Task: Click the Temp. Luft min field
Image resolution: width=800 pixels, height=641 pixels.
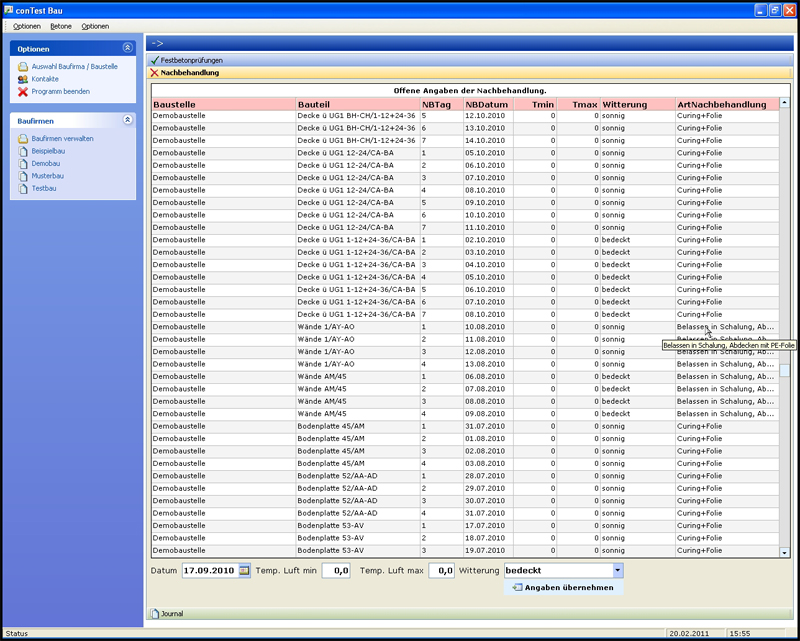Action: [336, 571]
